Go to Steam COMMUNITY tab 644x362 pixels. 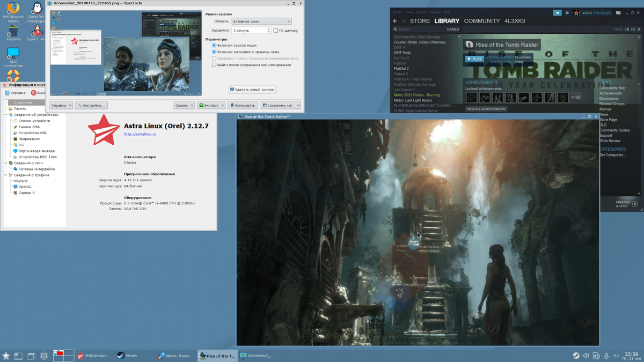tap(482, 21)
